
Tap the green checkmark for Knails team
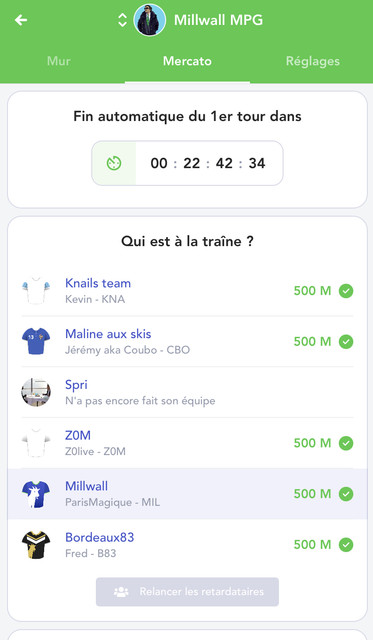pos(346,291)
